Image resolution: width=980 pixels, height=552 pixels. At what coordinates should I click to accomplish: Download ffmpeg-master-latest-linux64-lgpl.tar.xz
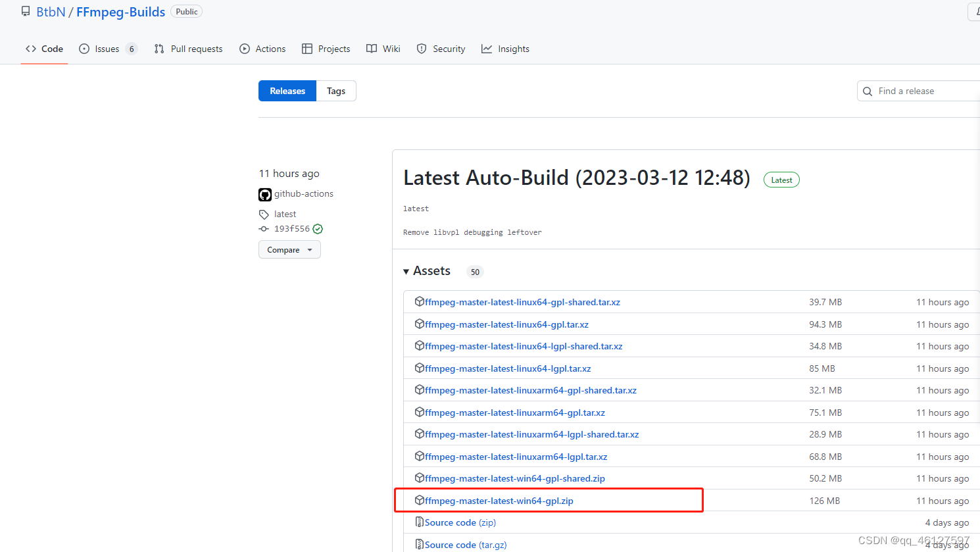coord(508,368)
